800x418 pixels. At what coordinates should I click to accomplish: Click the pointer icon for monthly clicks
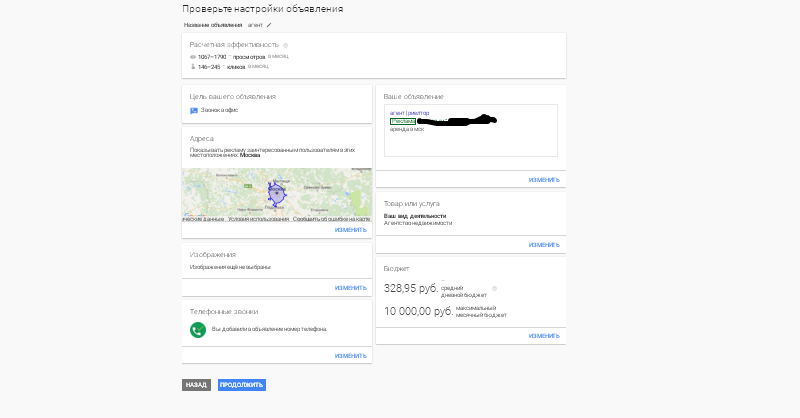tap(193, 67)
